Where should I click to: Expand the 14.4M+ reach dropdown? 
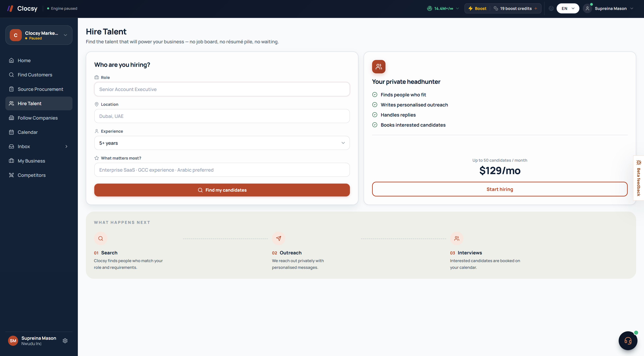click(x=443, y=9)
